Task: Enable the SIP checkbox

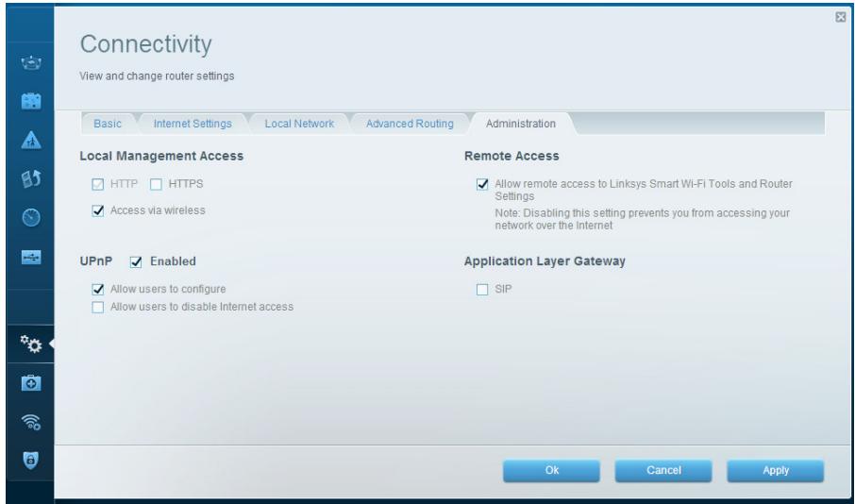Action: coord(482,290)
